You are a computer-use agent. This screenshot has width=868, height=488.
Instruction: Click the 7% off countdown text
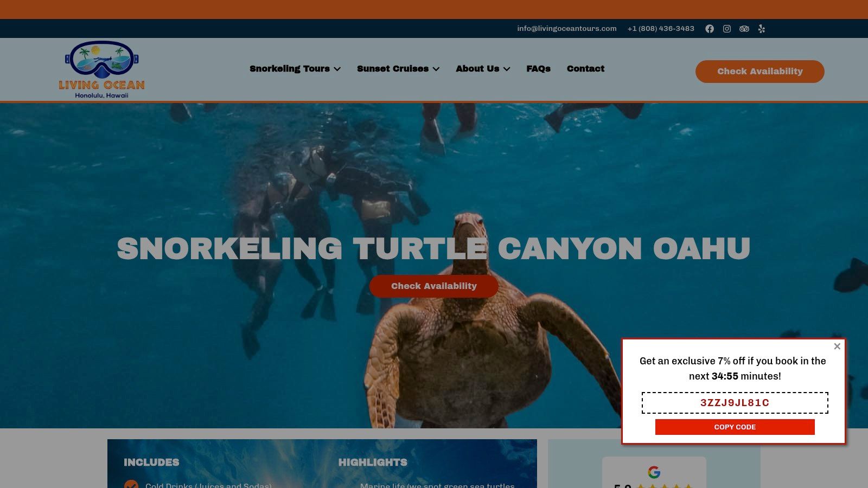(x=733, y=369)
